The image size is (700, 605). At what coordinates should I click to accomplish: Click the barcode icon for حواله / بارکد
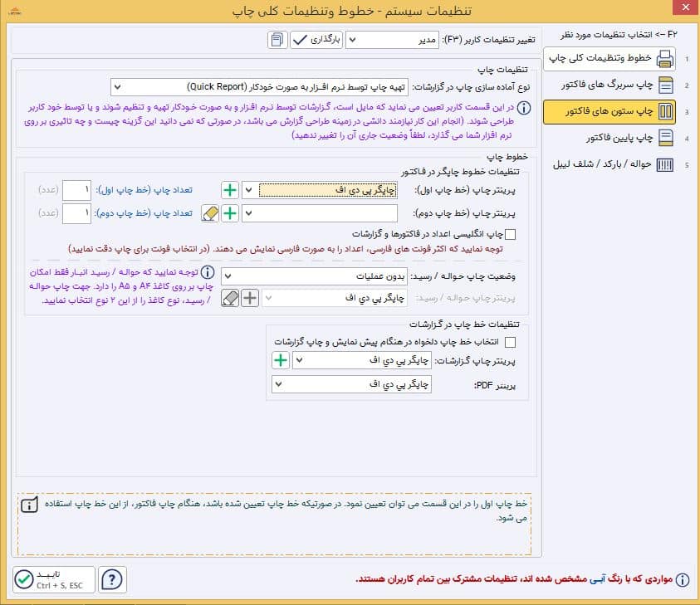pyautogui.click(x=665, y=164)
